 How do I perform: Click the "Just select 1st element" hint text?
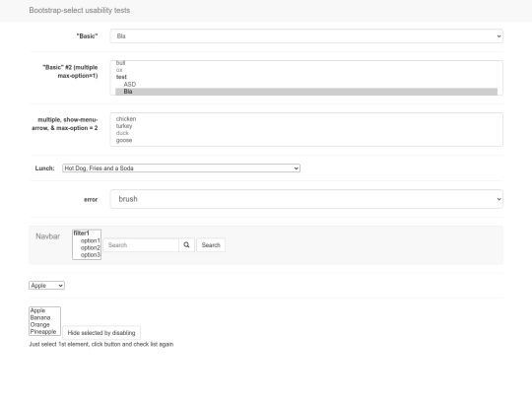tap(101, 344)
